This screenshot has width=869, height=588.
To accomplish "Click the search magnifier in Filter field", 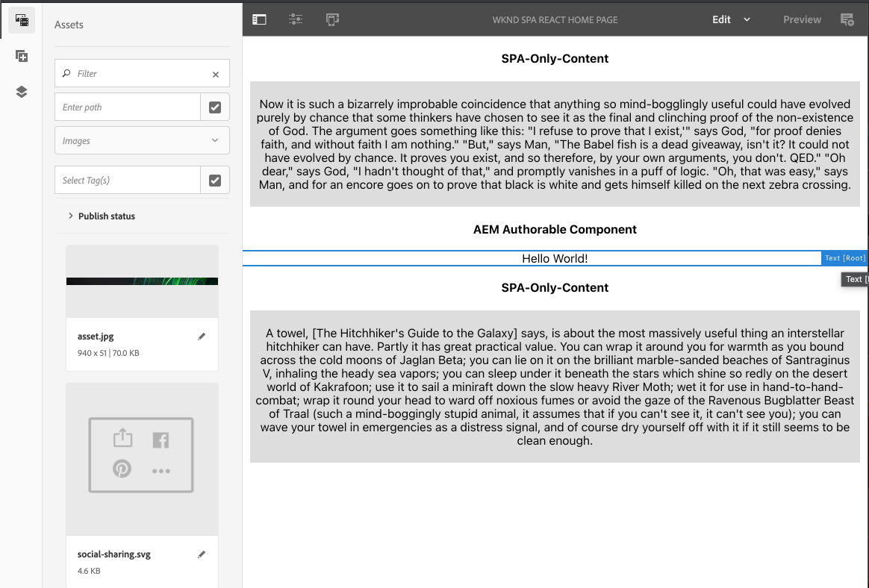I will click(x=66, y=73).
